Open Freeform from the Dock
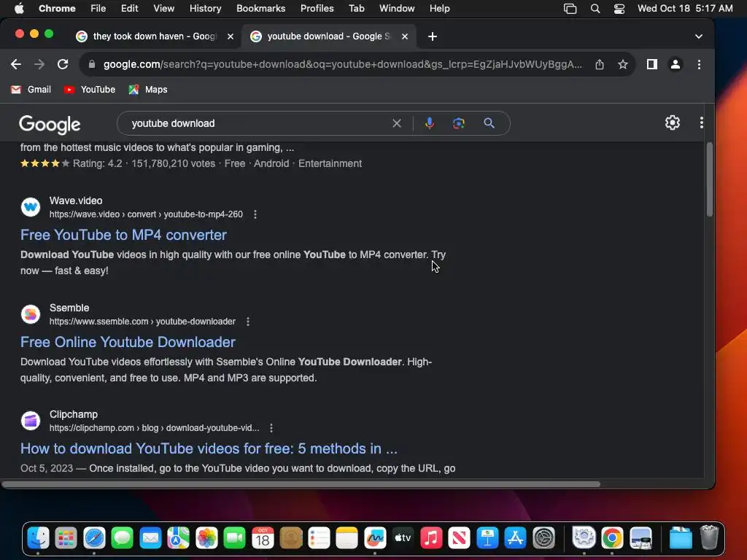The height and width of the screenshot is (560, 747). (x=375, y=539)
